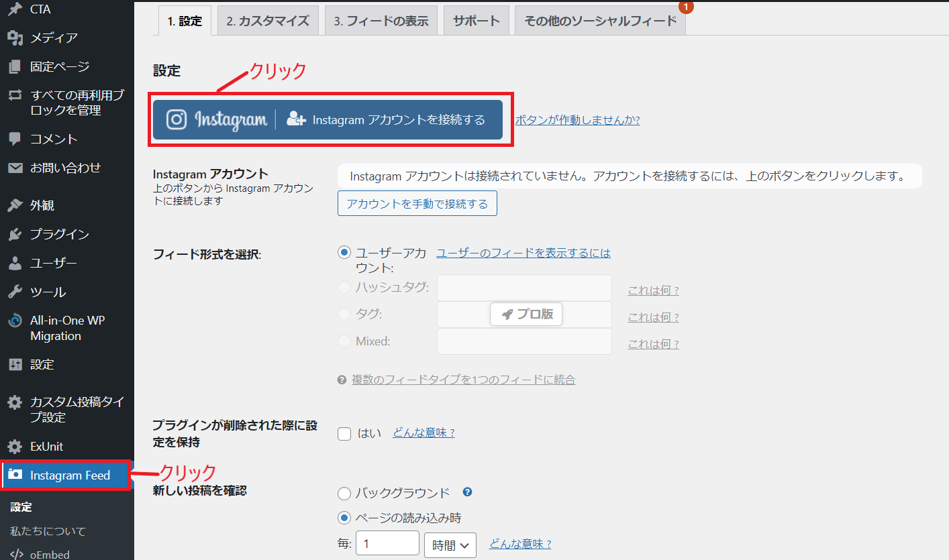Click the アカウントを手動で接続する button
This screenshot has width=949, height=560.
417,204
